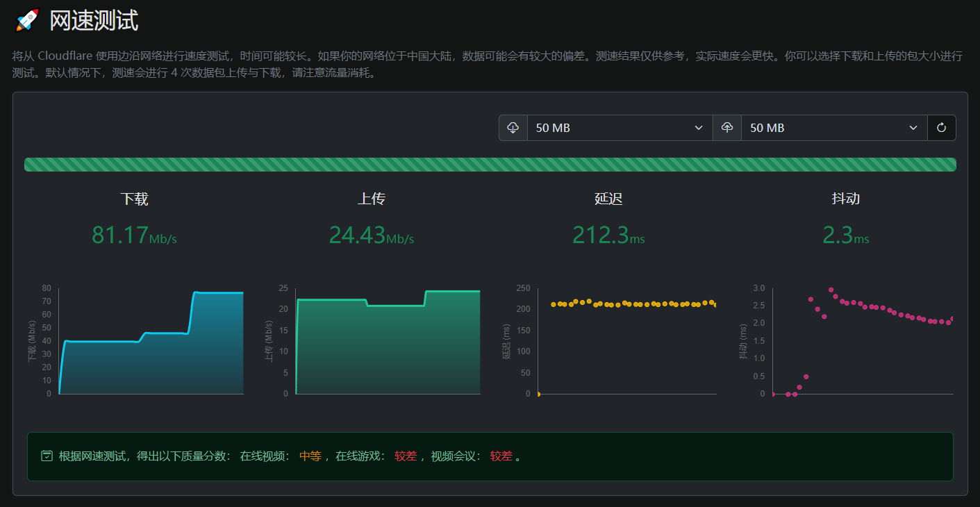Click the cloud upload icon
980x507 pixels.
[727, 128]
